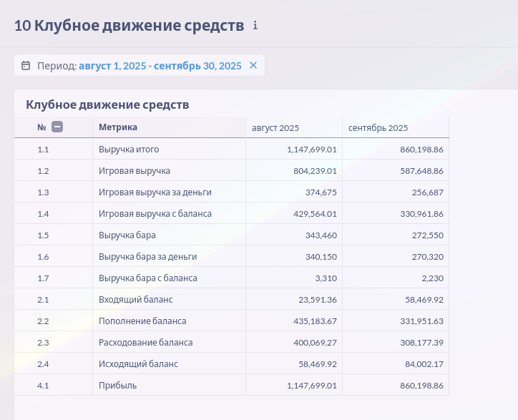Click the calendar icon in period filter
518x420 pixels.
coord(26,66)
